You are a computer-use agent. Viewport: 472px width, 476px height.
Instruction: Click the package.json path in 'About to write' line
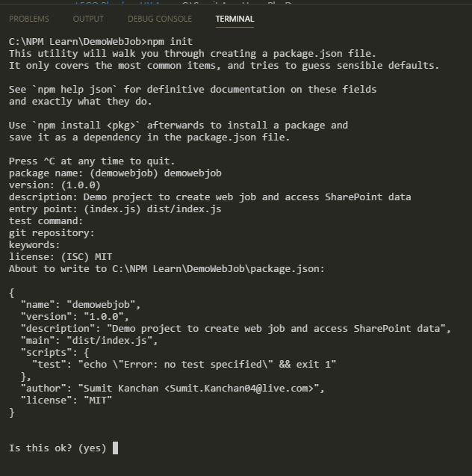pyautogui.click(x=216, y=269)
